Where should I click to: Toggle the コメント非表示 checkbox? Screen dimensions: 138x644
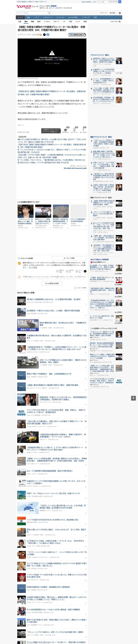point(75,288)
